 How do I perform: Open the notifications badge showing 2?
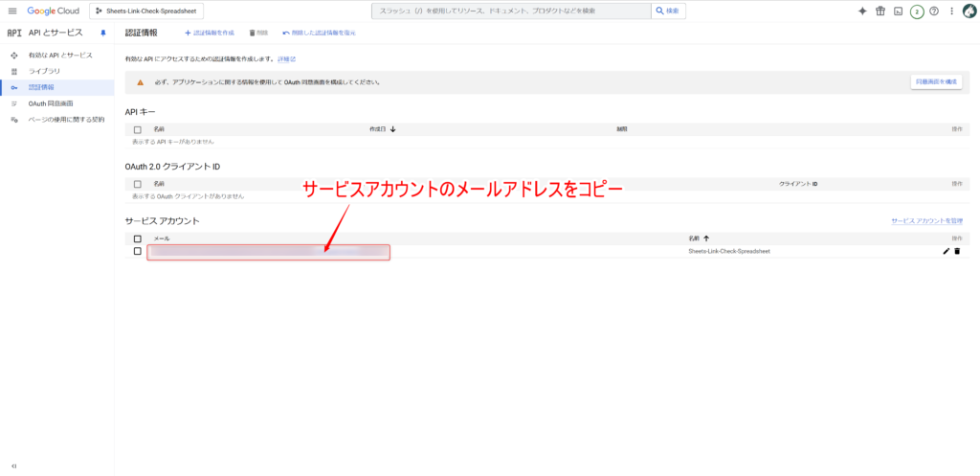click(916, 11)
